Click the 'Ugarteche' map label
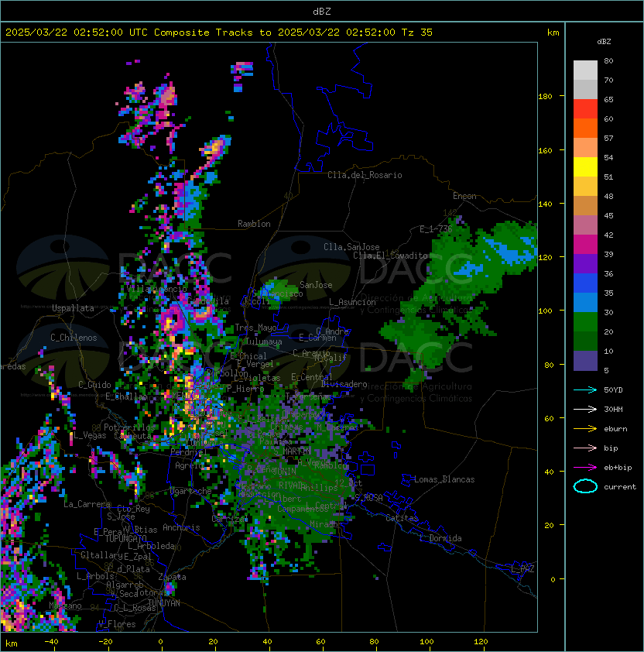This screenshot has width=644, height=652. point(190,491)
